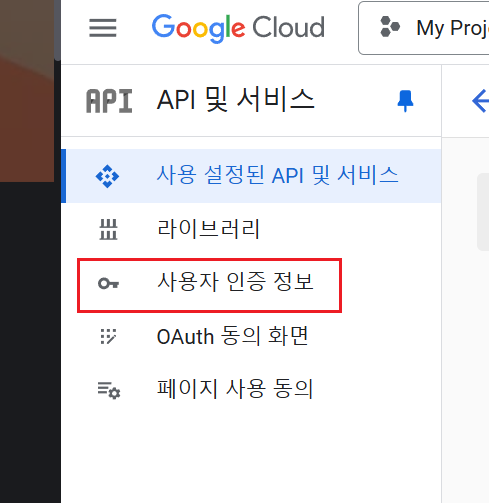This screenshot has width=489, height=503.
Task: Open OAuth 동의 화면
Action: (251, 336)
